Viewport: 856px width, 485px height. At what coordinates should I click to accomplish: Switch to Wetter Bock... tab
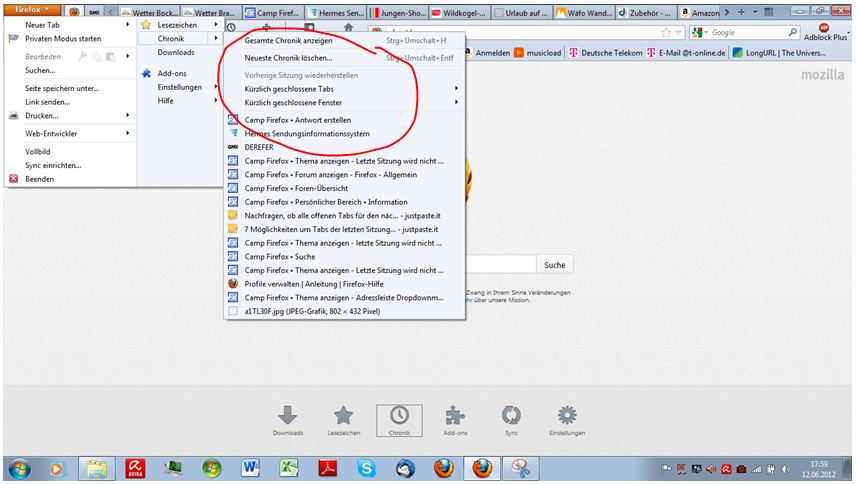149,12
